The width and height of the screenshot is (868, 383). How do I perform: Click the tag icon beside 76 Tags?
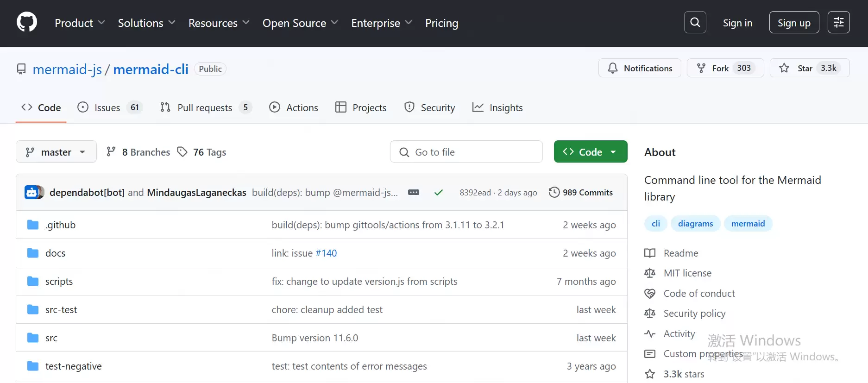182,152
